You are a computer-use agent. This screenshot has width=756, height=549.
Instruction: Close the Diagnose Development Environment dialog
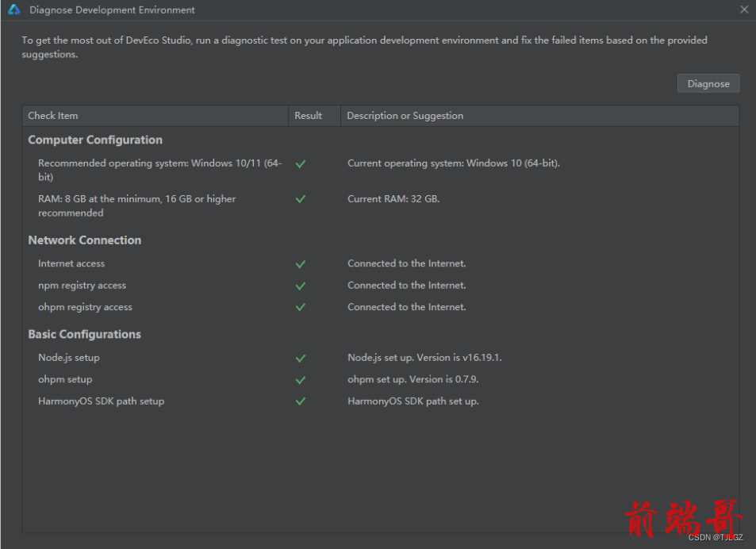744,10
